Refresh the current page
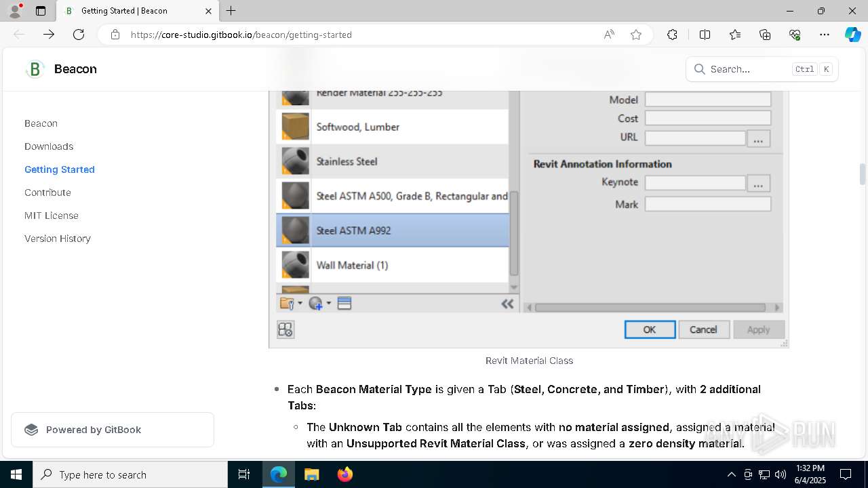 tap(79, 35)
